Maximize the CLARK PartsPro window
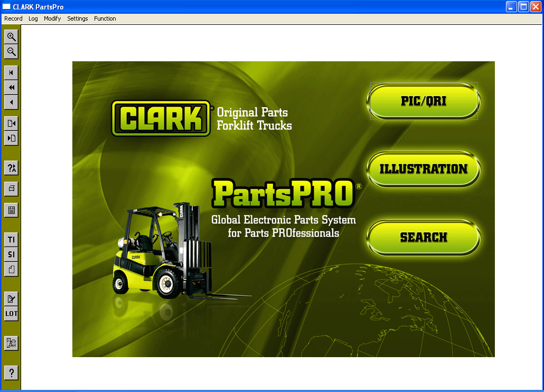544x392 pixels. point(523,6)
